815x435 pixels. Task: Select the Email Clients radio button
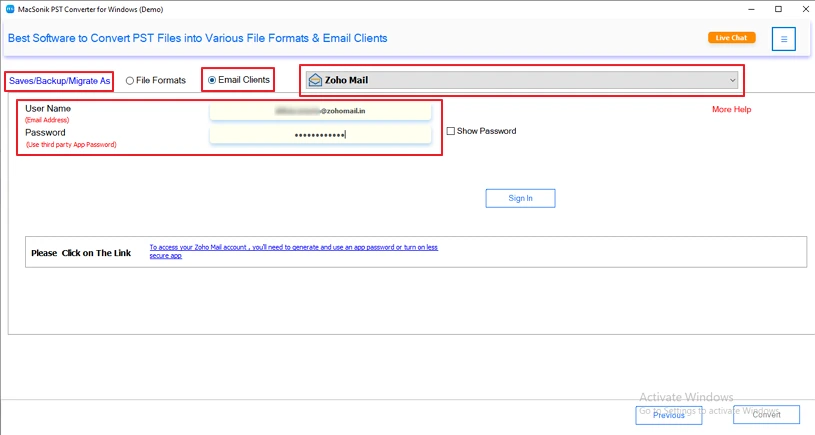tap(212, 80)
